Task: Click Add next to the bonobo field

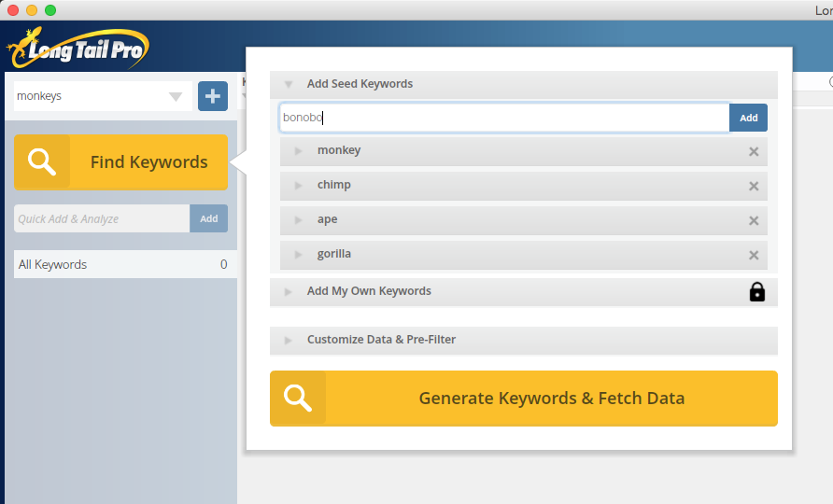Action: point(748,118)
